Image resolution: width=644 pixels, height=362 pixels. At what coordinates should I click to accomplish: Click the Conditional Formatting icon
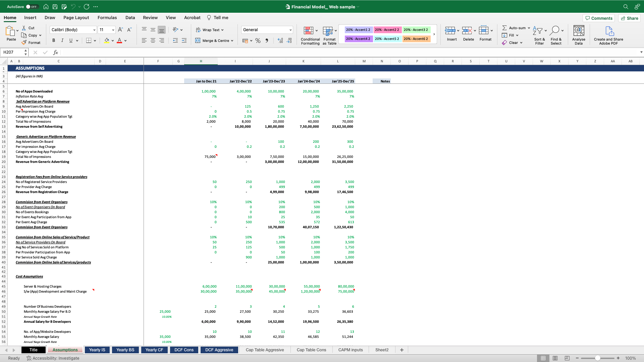pyautogui.click(x=308, y=31)
